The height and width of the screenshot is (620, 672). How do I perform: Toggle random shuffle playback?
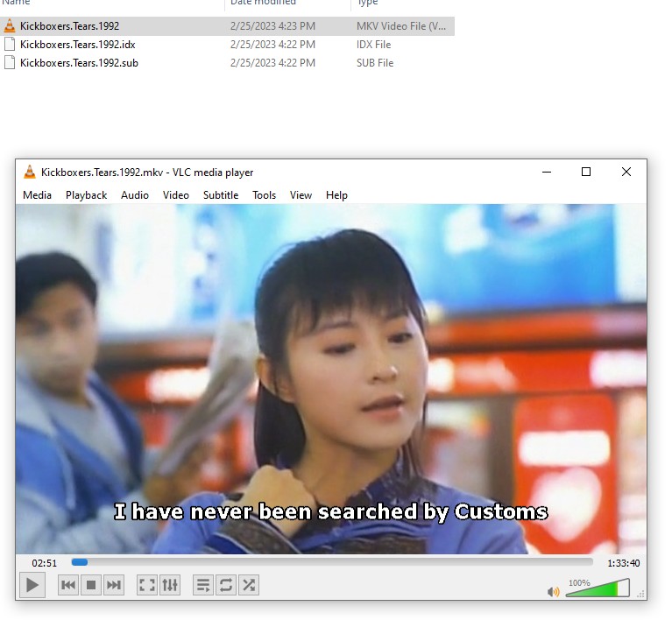pos(249,585)
